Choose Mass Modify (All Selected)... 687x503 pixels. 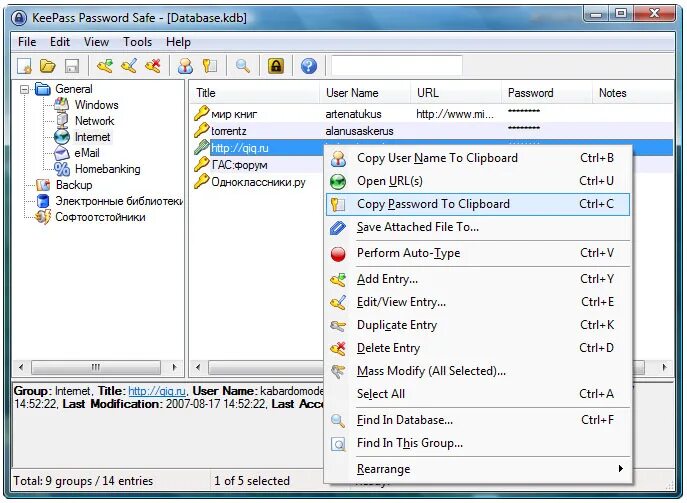(x=478, y=371)
